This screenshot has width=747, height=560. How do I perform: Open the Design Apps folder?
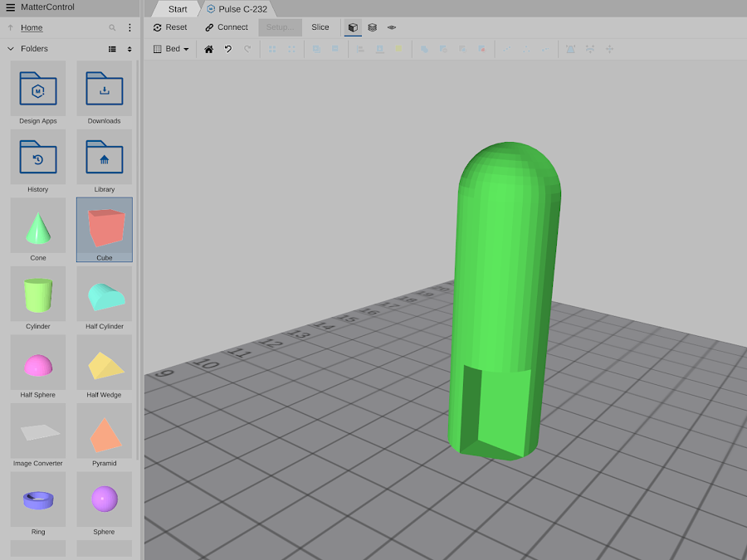point(38,93)
